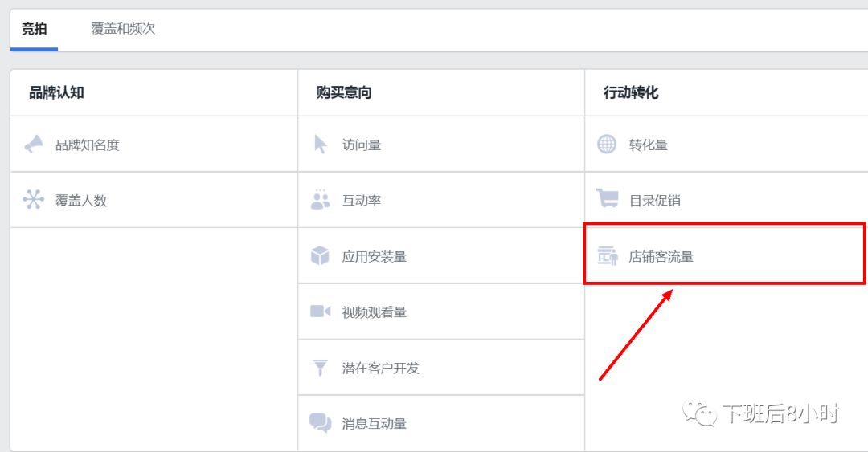Click the globe icon for 转化量
Screen dimensions: 868x452
click(x=608, y=145)
